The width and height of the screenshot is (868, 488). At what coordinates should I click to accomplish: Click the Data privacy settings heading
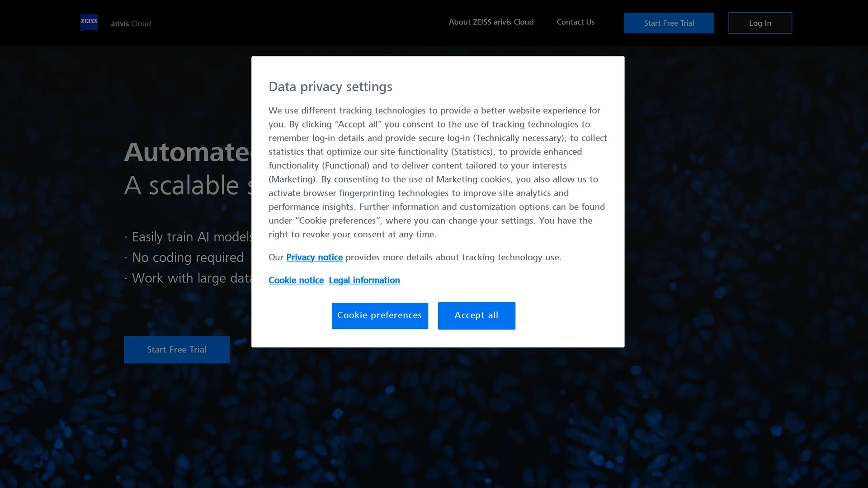(x=330, y=87)
